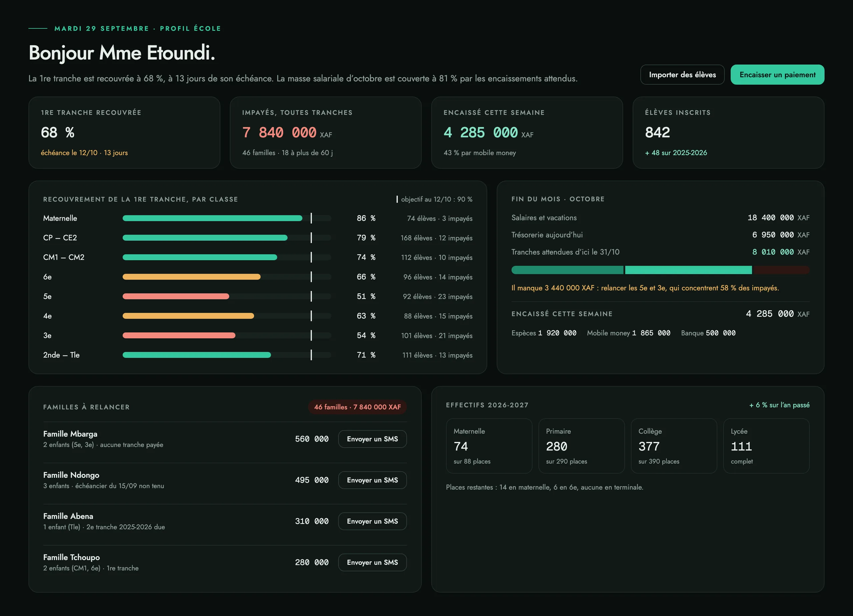Click '+ 48 sur 2025-2026' text

click(x=676, y=153)
